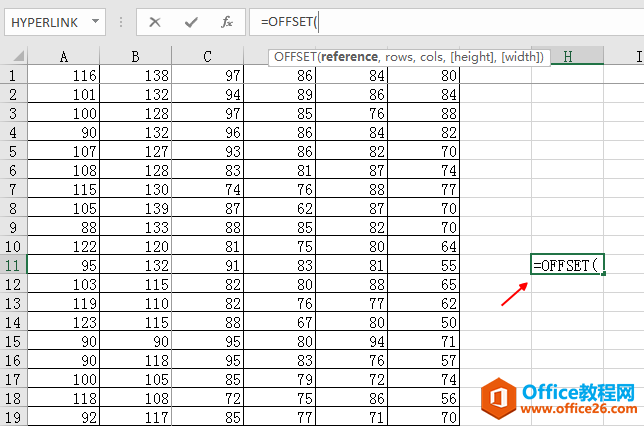
Task: Select row 11 header
Action: [13, 265]
